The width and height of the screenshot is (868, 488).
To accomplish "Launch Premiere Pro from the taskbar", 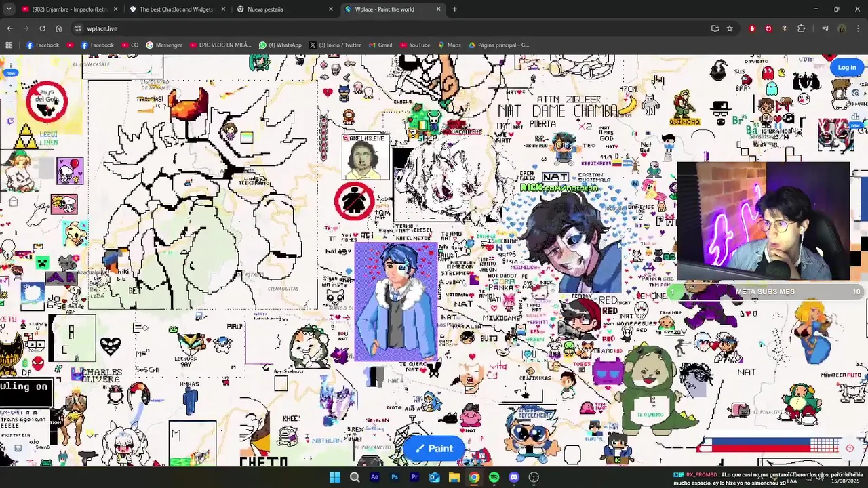I will pyautogui.click(x=414, y=477).
